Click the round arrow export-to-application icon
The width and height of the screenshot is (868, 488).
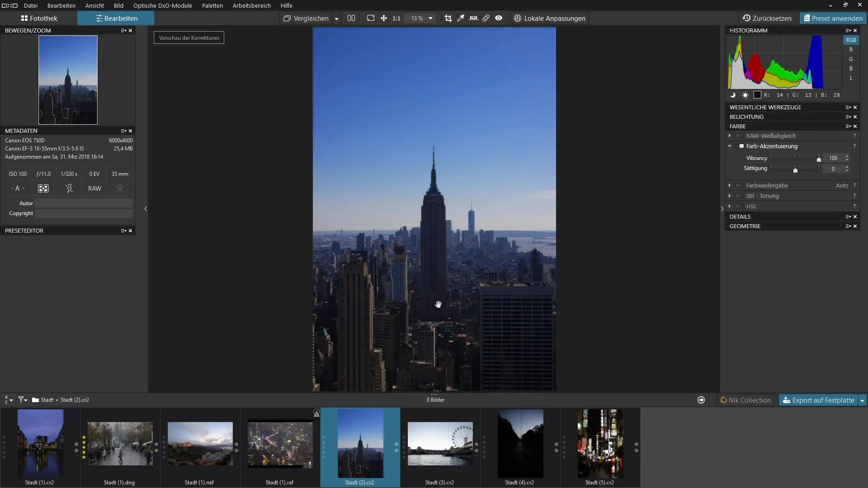tap(701, 400)
